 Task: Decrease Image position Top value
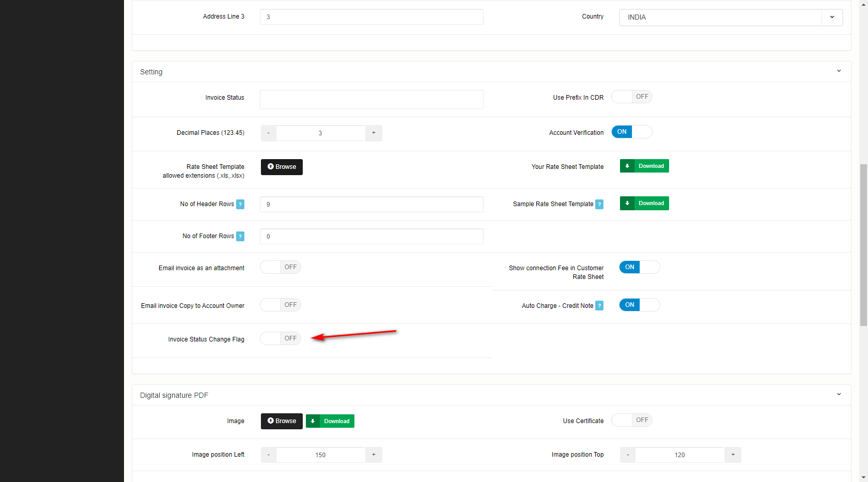coord(628,455)
